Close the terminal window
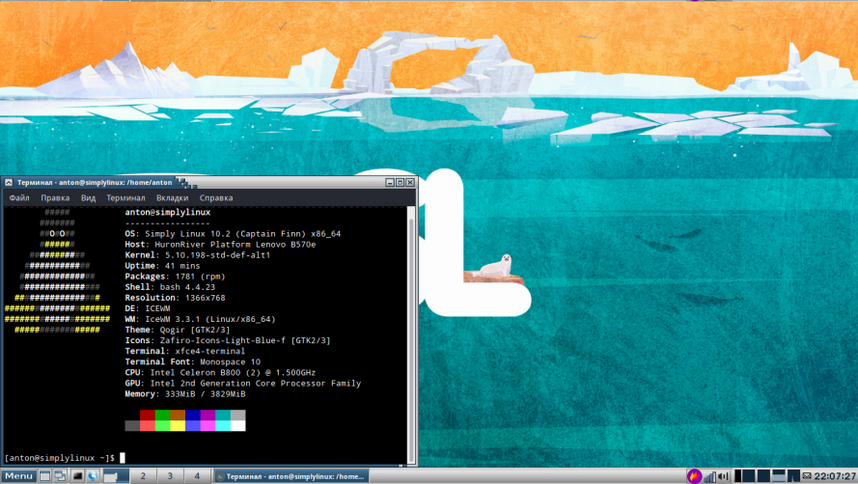The height and width of the screenshot is (484, 858). pyautogui.click(x=410, y=182)
